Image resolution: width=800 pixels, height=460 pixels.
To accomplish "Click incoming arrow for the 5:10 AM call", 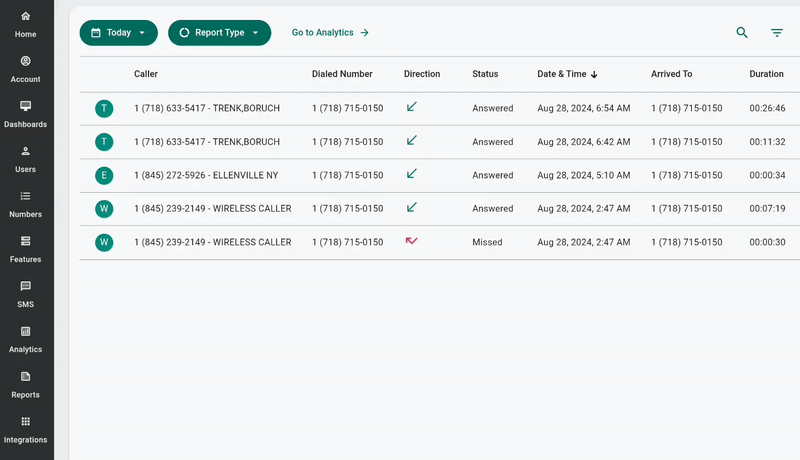I will 412,174.
